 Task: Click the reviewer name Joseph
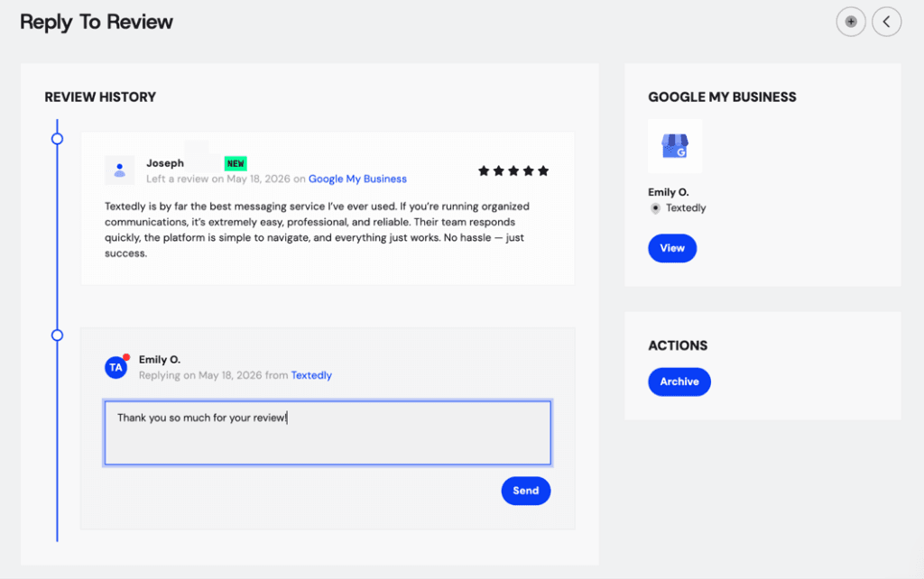pyautogui.click(x=165, y=163)
